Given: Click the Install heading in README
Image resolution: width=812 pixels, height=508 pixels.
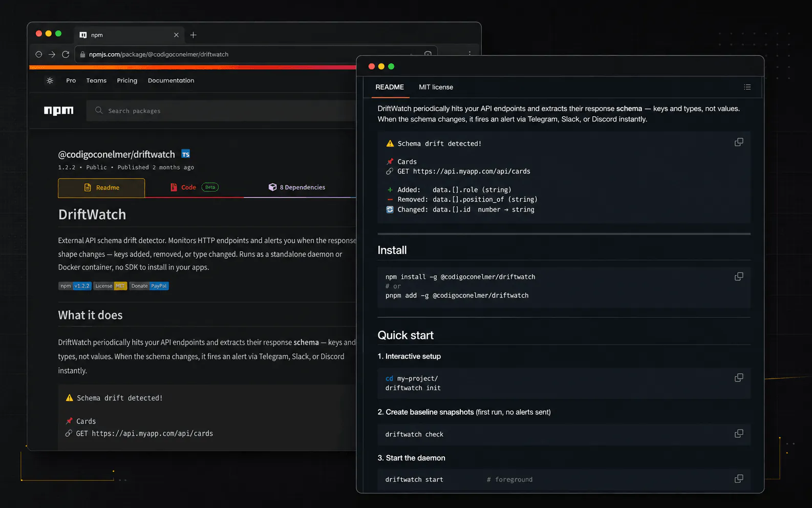Looking at the screenshot, I should pyautogui.click(x=392, y=250).
